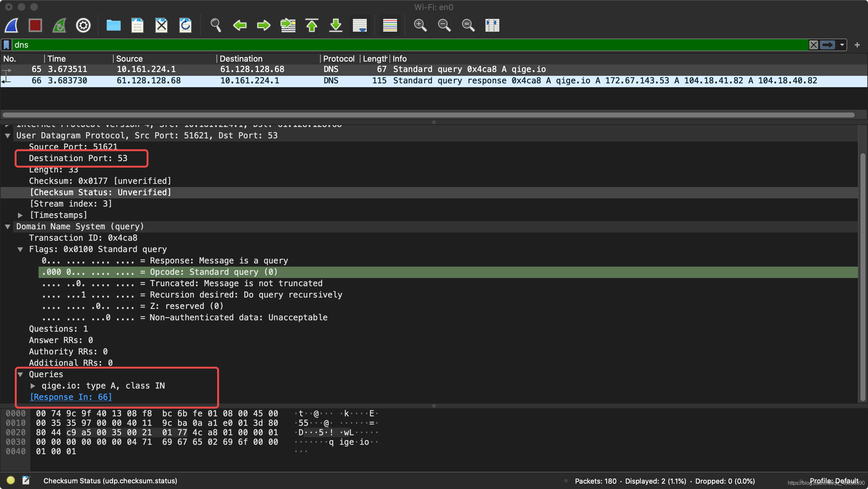Reset text to normal size icon
Screen dimensions: 868x489
click(468, 25)
